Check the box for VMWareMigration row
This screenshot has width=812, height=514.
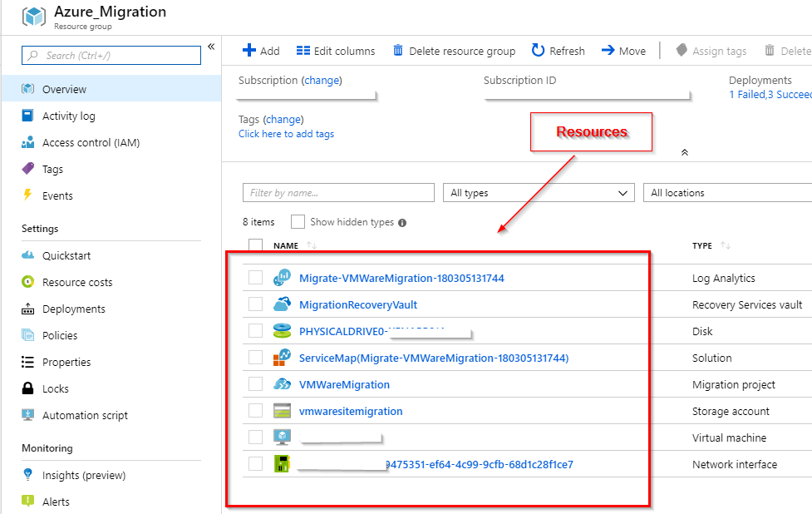[255, 384]
